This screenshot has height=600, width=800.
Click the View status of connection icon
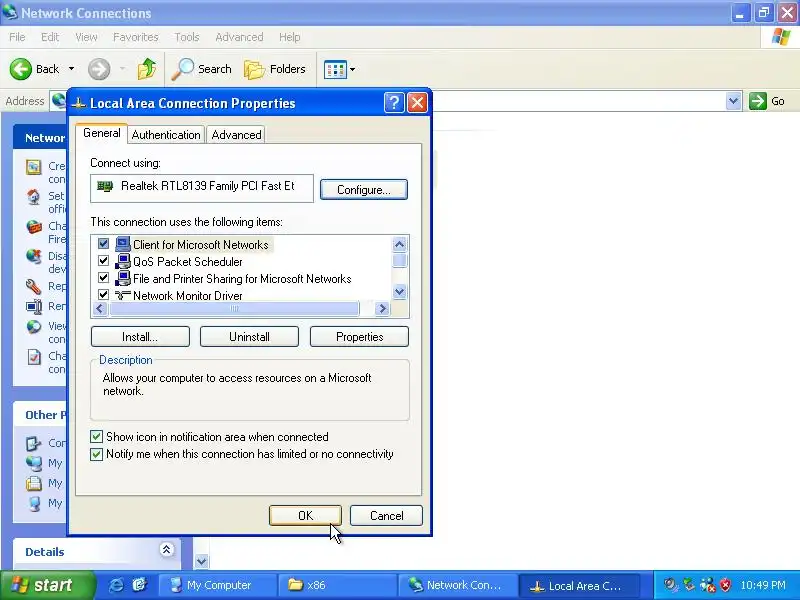[x=34, y=327]
